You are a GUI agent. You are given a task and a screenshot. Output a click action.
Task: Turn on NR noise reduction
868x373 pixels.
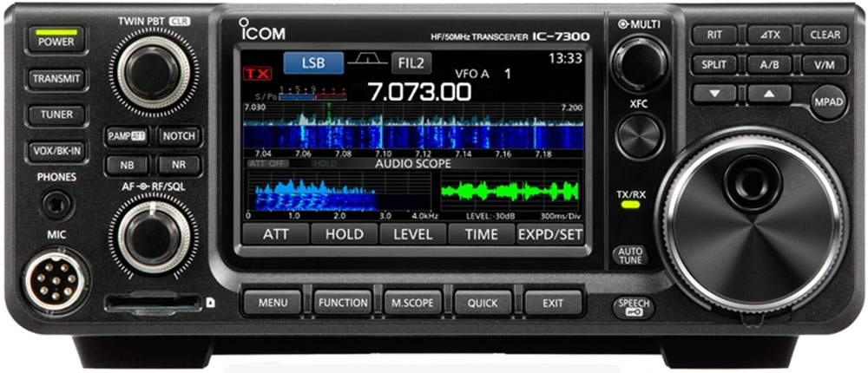(179, 165)
